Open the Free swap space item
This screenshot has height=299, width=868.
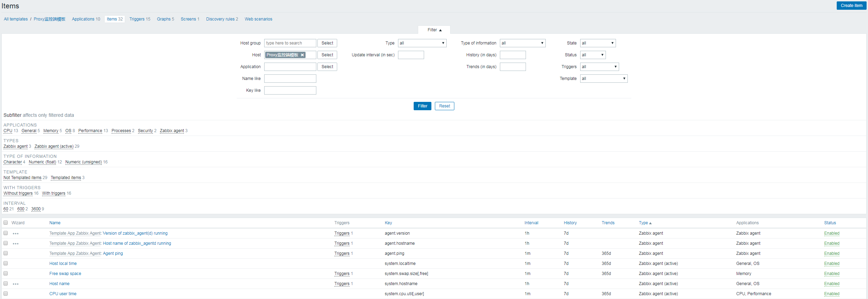tap(65, 274)
